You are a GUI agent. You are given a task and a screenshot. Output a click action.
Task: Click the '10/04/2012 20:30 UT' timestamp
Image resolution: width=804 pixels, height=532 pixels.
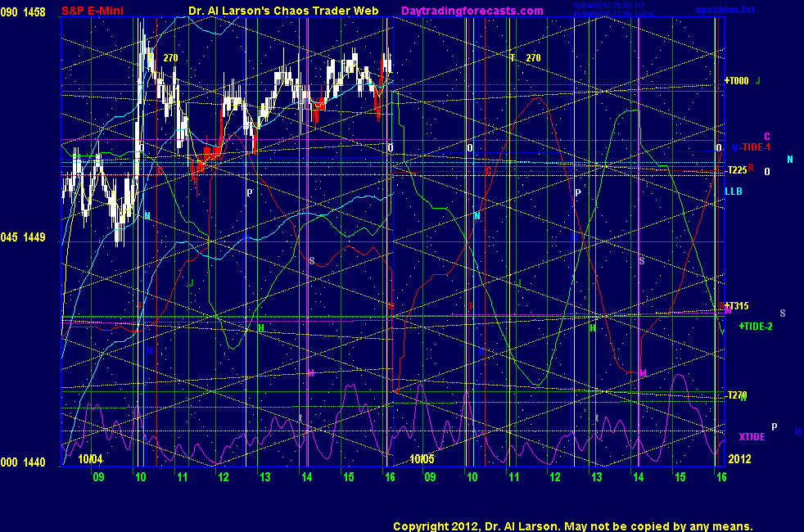608,6
